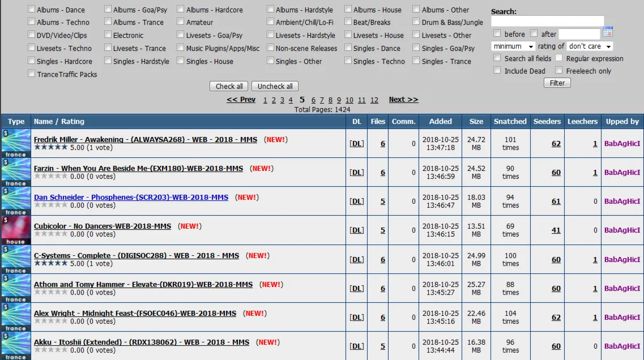The height and width of the screenshot is (360, 644).
Task: Click trance category icon for Dan Schneider row
Action: tap(16, 201)
